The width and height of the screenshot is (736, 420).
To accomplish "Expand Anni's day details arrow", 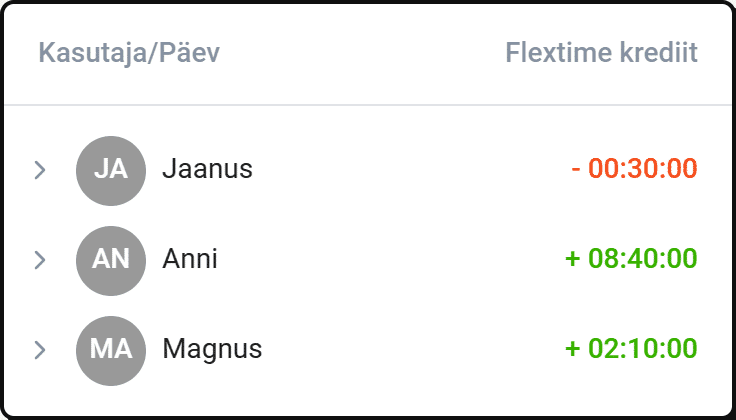I will pos(40,260).
